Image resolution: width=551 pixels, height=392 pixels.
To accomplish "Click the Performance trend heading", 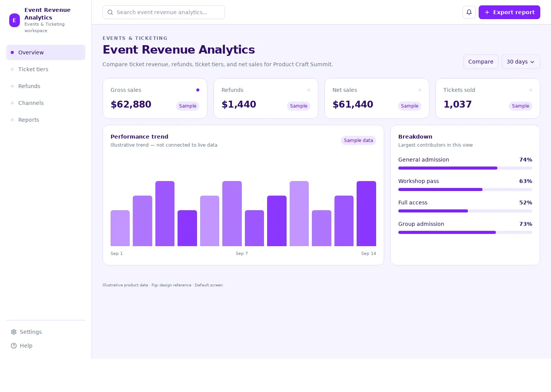I will coord(139,137).
